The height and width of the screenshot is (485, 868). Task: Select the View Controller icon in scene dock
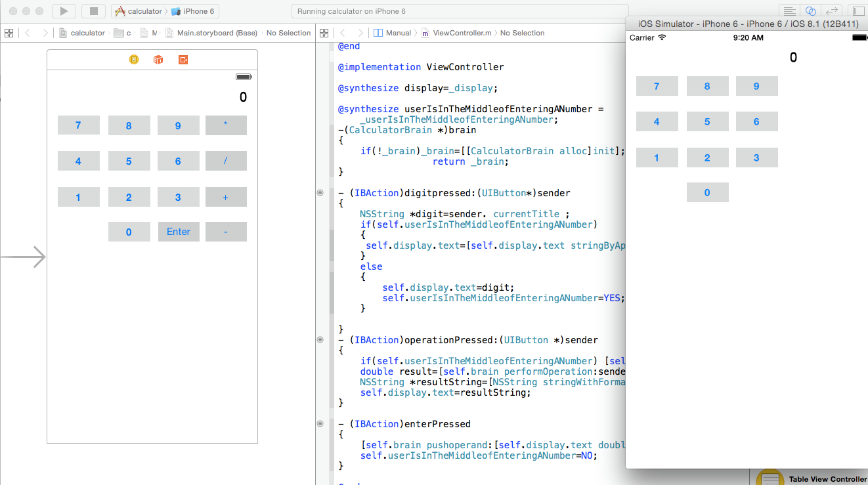134,60
